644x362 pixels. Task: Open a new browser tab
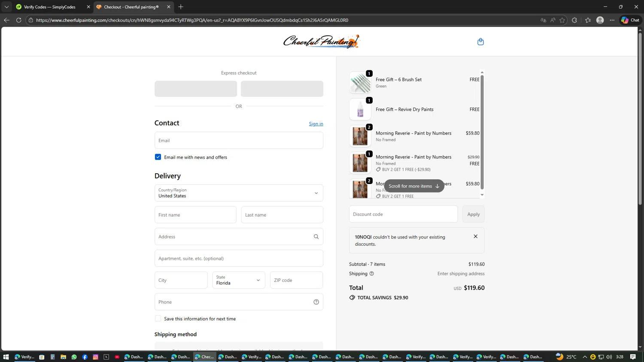click(x=181, y=7)
